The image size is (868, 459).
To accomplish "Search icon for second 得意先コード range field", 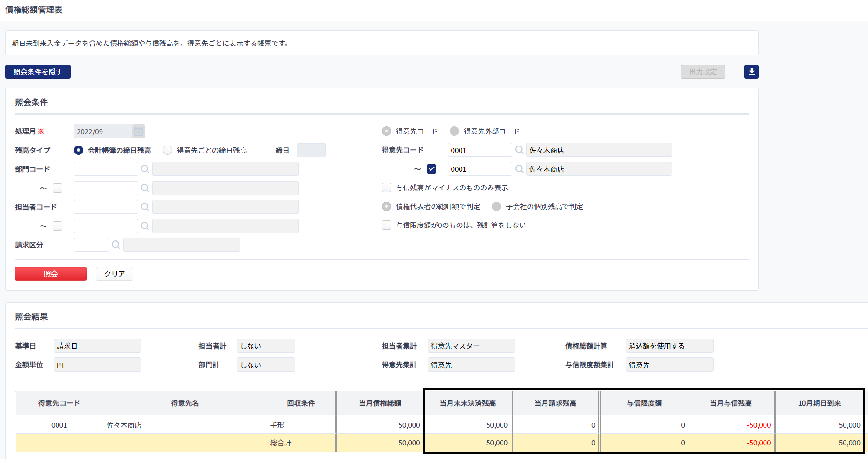I will click(x=519, y=169).
